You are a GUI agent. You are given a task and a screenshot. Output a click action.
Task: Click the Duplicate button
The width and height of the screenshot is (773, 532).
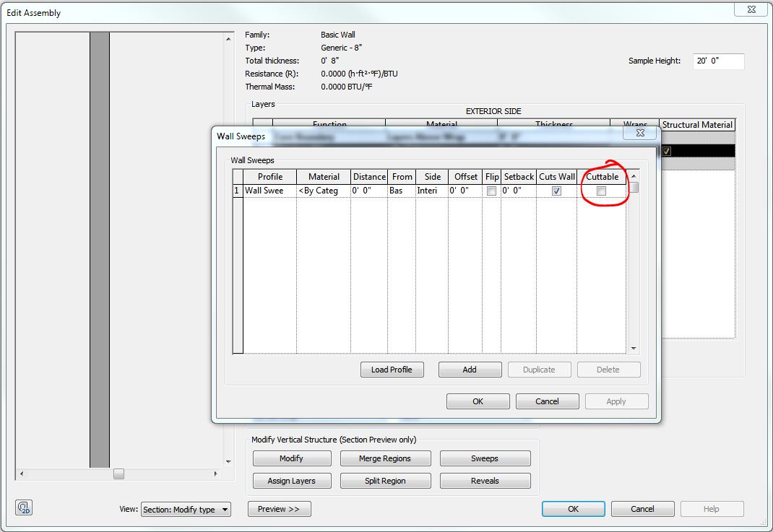click(540, 370)
